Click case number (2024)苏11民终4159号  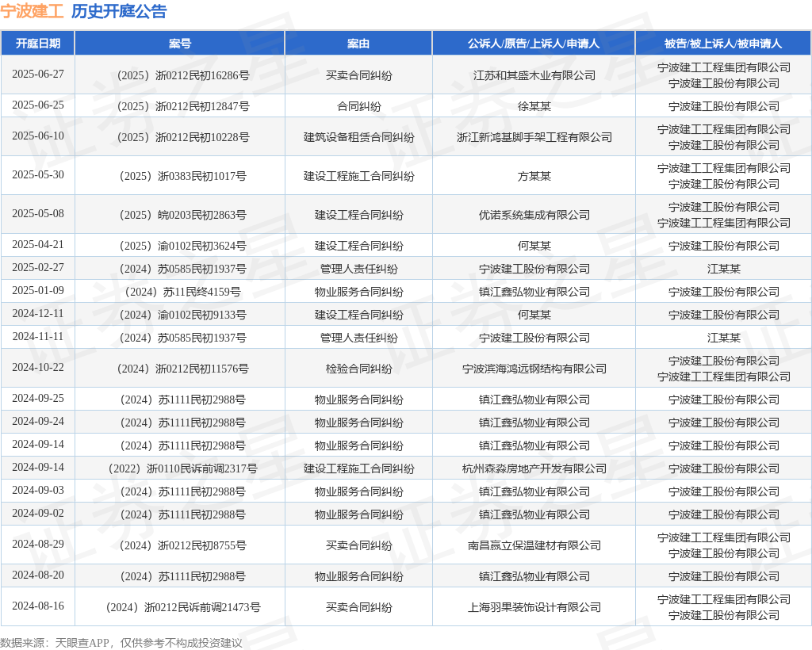click(183, 292)
